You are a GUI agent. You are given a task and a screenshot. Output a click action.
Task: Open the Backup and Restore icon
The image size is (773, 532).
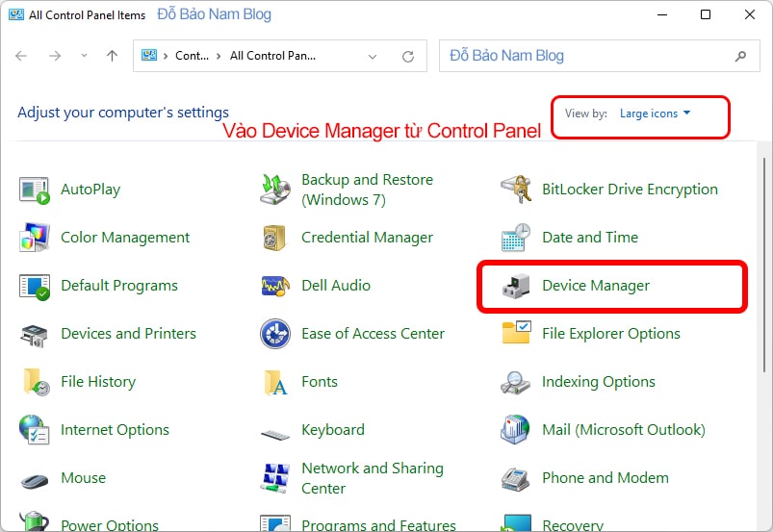click(x=275, y=190)
